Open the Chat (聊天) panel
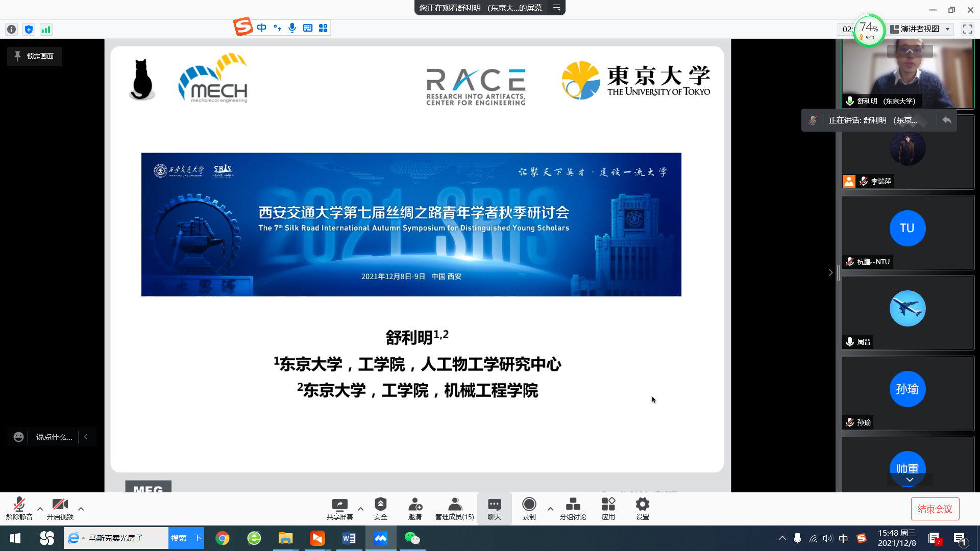980x551 pixels. [x=494, y=505]
